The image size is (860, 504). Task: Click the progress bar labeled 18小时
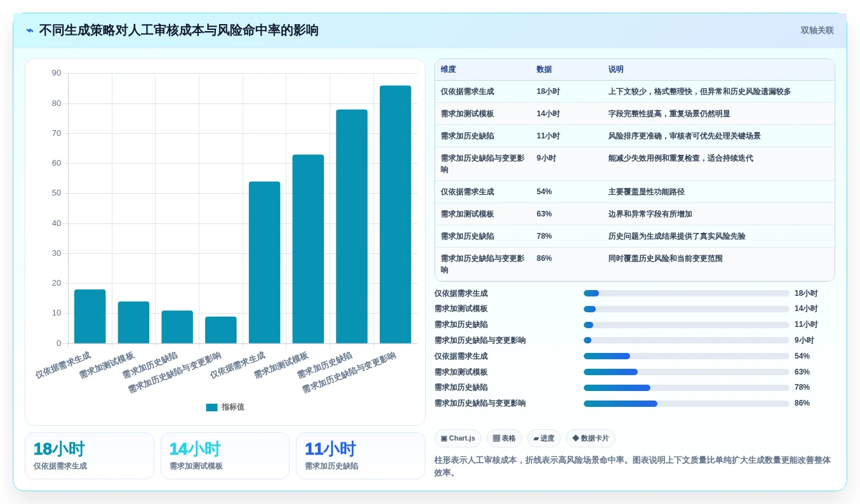(x=687, y=293)
